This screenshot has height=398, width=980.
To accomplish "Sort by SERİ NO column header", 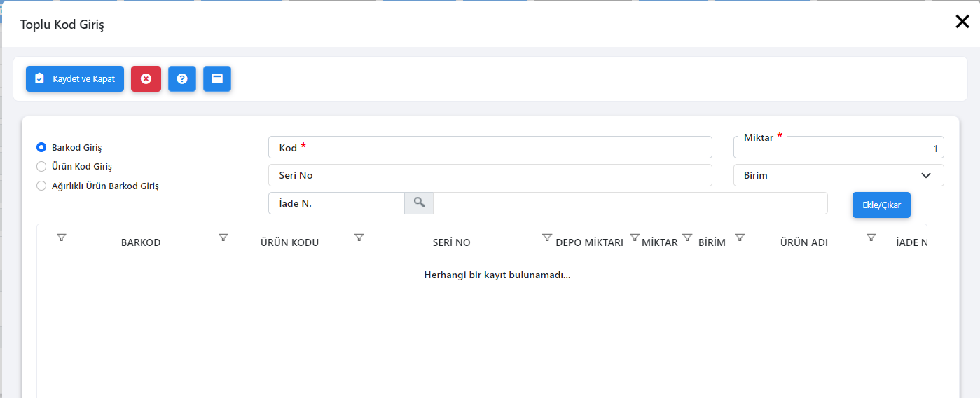I will click(x=452, y=242).
